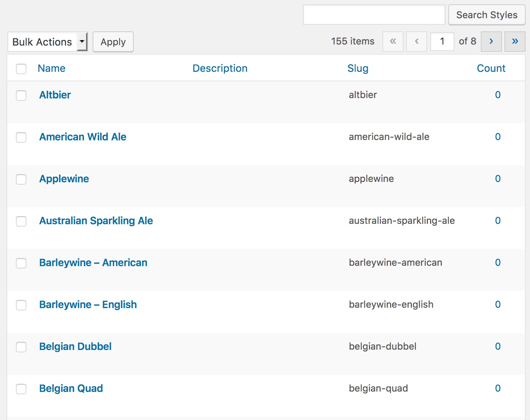Screen dimensions: 530x420
Task: Select the Applewine row checkbox
Action: pos(21,179)
